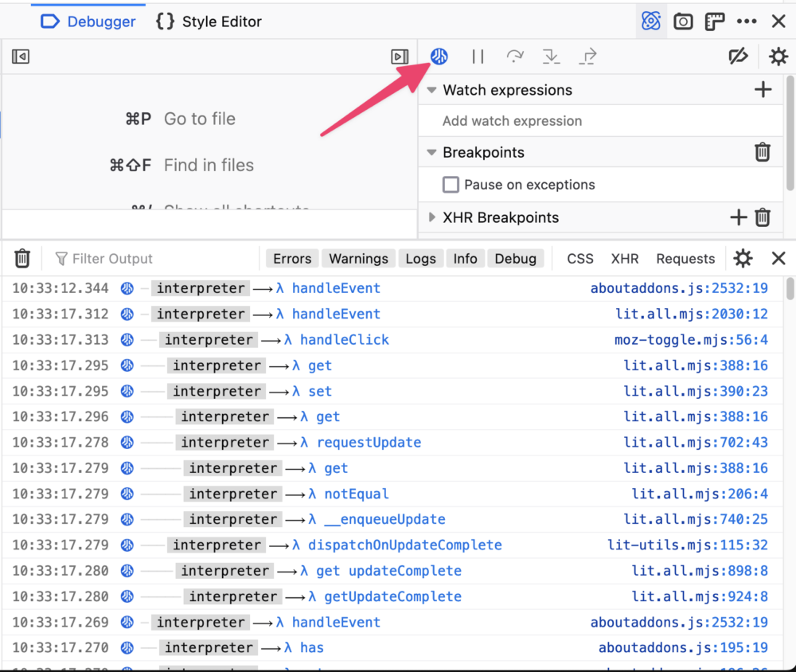This screenshot has height=672, width=796.
Task: Open the devtools meatball menu
Action: click(x=747, y=21)
